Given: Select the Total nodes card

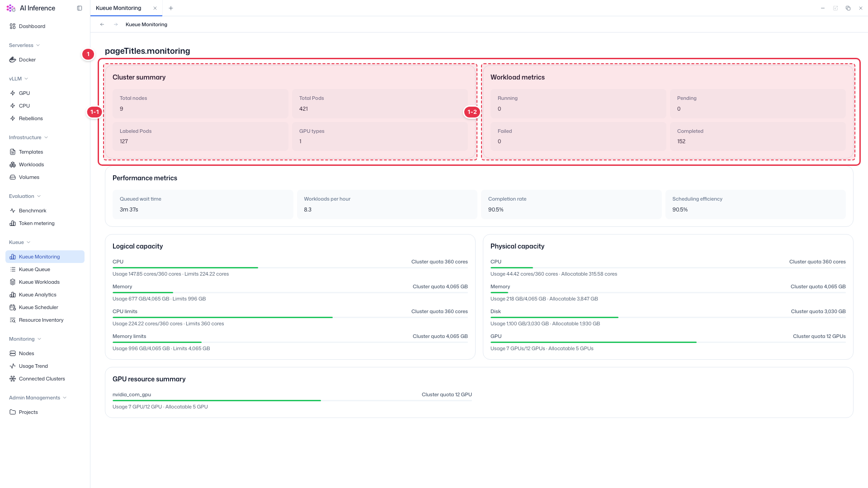Looking at the screenshot, I should (x=200, y=103).
